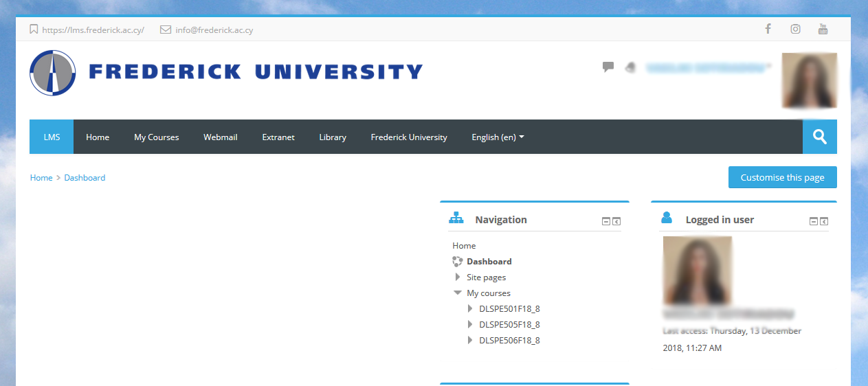Click the Last access date text
The image size is (868, 386).
pyautogui.click(x=732, y=339)
